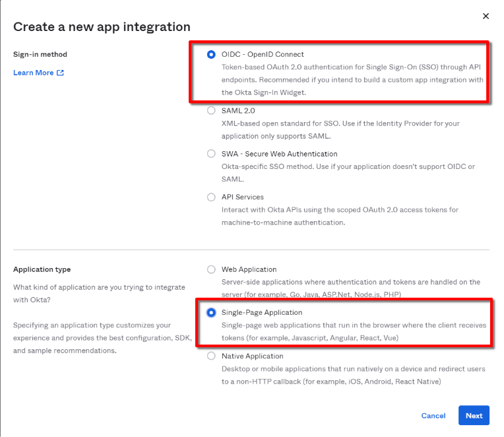This screenshot has width=504, height=437.
Task: Click the external link icon beside Learn More
Action: coord(61,73)
